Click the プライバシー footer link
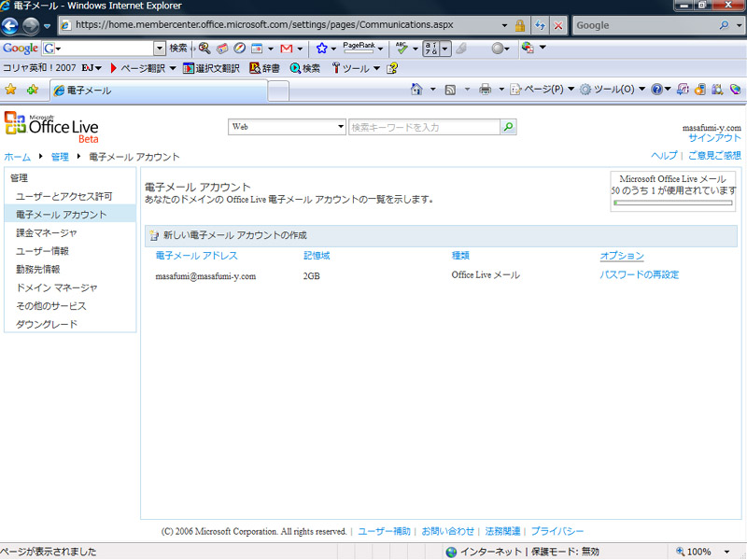Screen dimensions: 747x560 click(557, 531)
